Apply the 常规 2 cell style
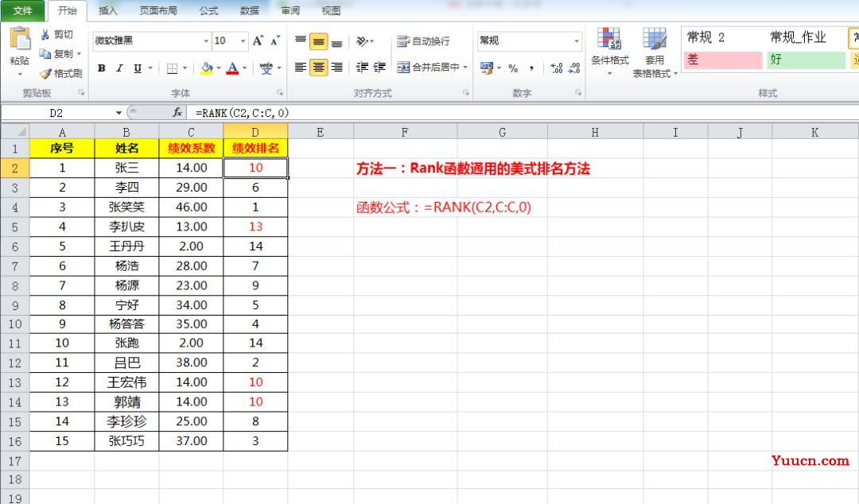The height and width of the screenshot is (504, 859). [x=722, y=37]
